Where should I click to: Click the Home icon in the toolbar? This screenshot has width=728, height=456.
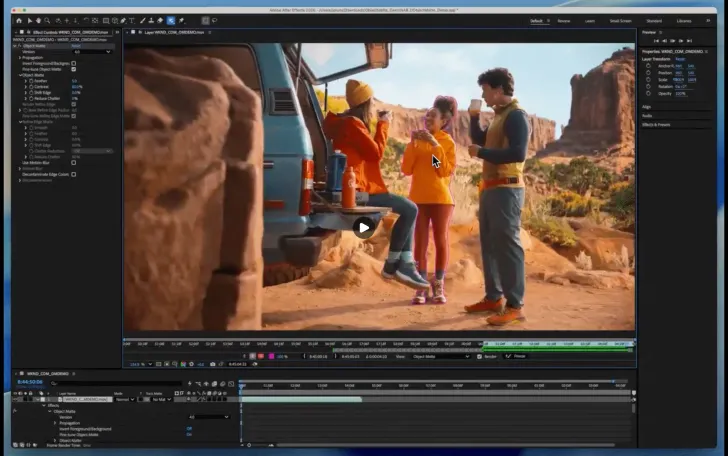[19, 20]
